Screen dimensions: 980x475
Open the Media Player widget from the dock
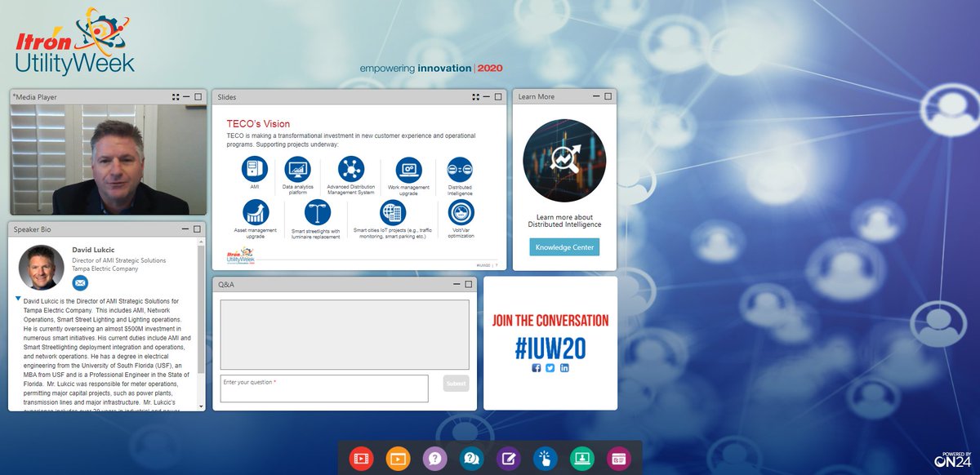point(361,459)
